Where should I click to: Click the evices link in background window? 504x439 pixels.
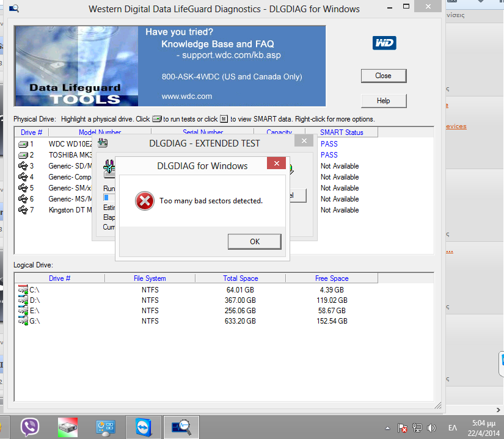click(x=456, y=126)
